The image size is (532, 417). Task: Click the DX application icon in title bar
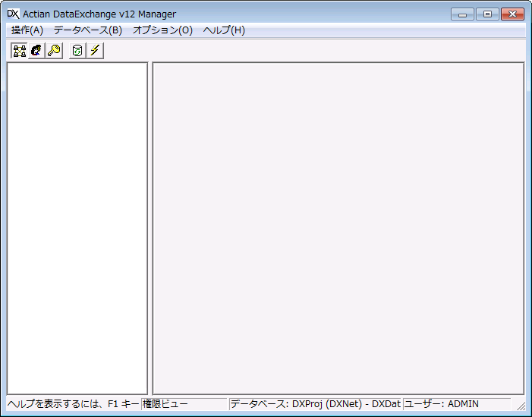click(x=13, y=14)
